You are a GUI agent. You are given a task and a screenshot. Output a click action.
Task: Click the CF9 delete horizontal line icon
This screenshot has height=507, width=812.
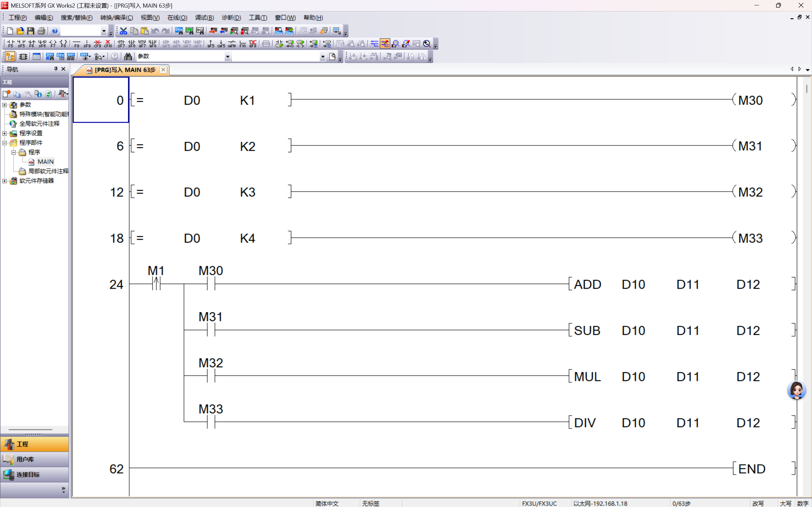coord(97,43)
